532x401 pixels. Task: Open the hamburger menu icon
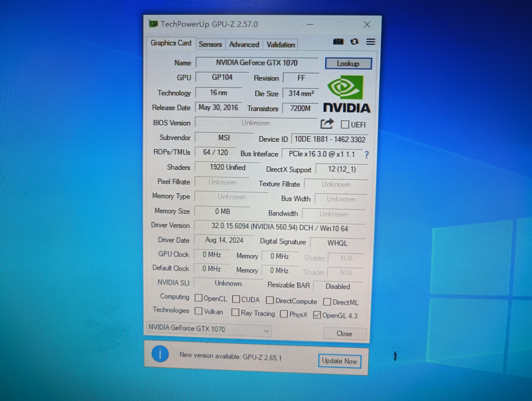pos(371,42)
